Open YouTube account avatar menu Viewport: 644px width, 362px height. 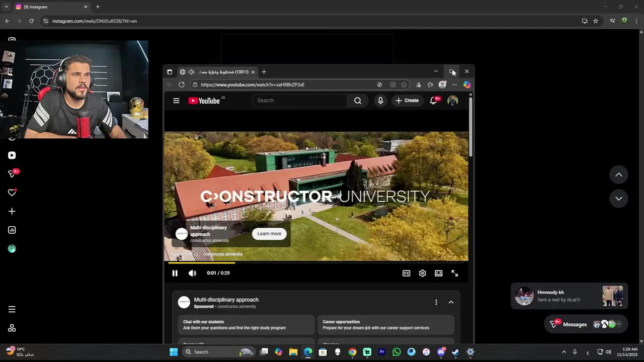453,101
